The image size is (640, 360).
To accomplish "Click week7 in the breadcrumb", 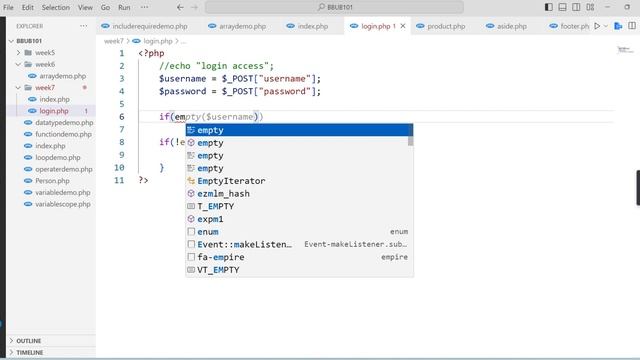I will click(113, 41).
